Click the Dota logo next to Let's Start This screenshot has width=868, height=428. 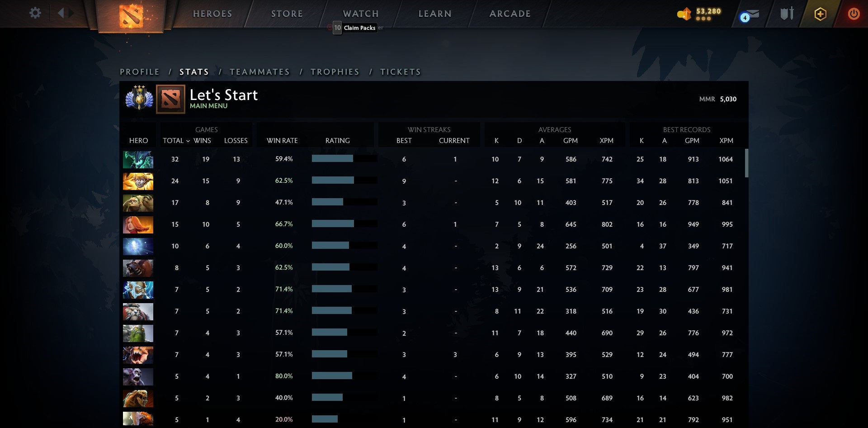click(x=170, y=99)
